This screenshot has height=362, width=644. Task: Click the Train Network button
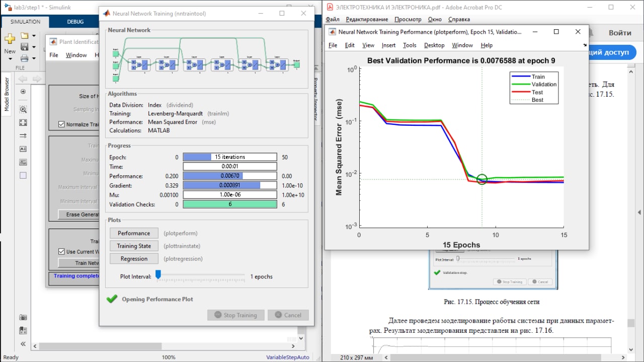pyautogui.click(x=79, y=263)
